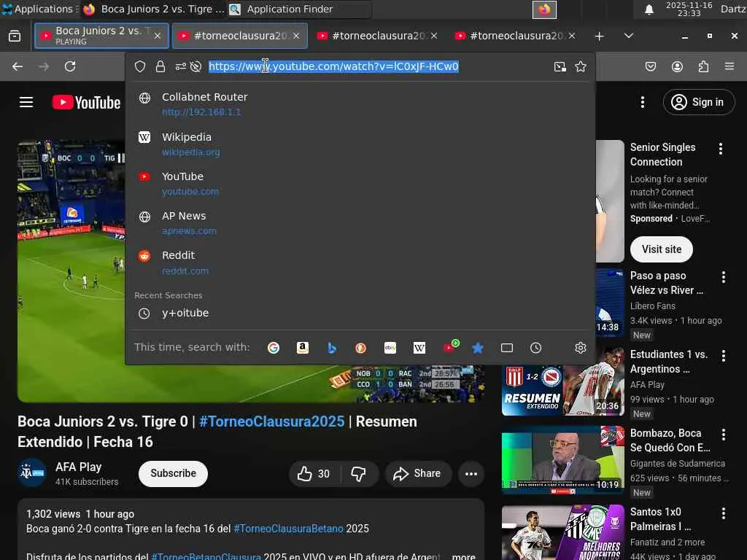The height and width of the screenshot is (560, 747).
Task: Open Application Finder in the taskbar
Action: [299, 9]
